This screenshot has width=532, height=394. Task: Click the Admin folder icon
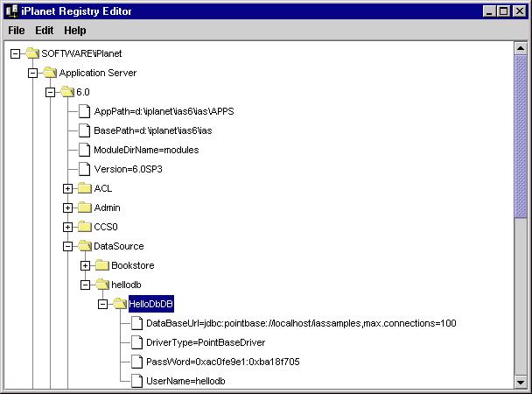[x=85, y=208]
